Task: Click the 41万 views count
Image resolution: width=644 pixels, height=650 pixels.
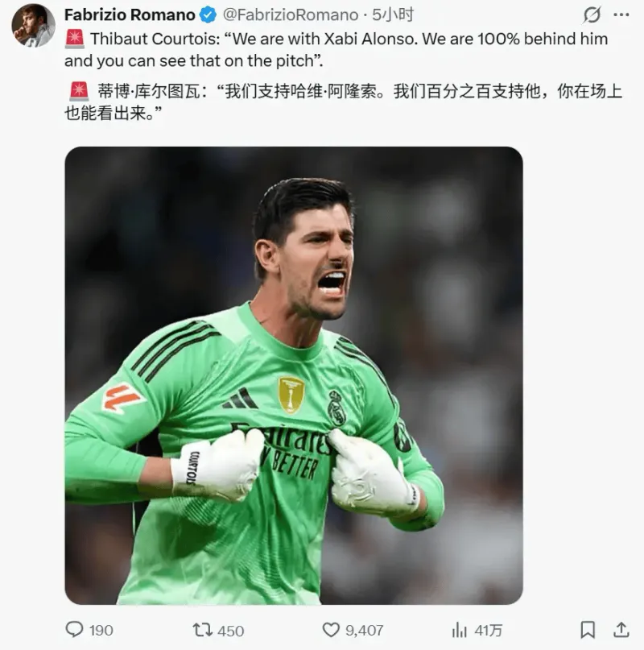Action: (x=488, y=631)
